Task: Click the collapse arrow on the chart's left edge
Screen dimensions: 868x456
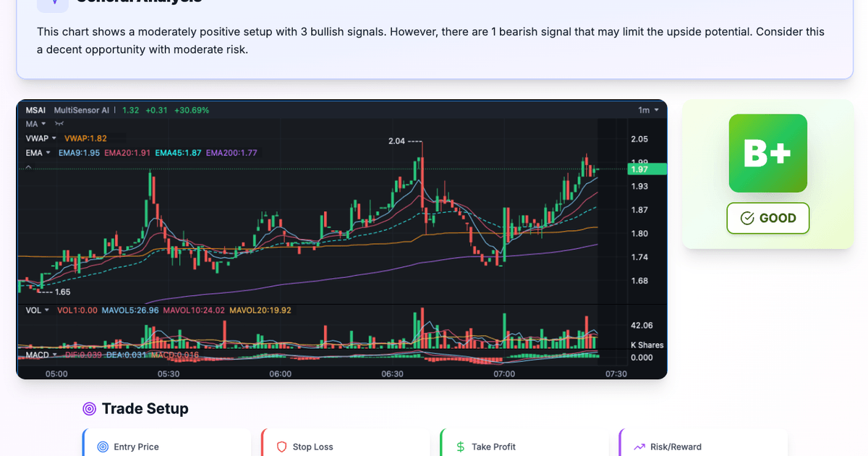Action: coord(28,166)
